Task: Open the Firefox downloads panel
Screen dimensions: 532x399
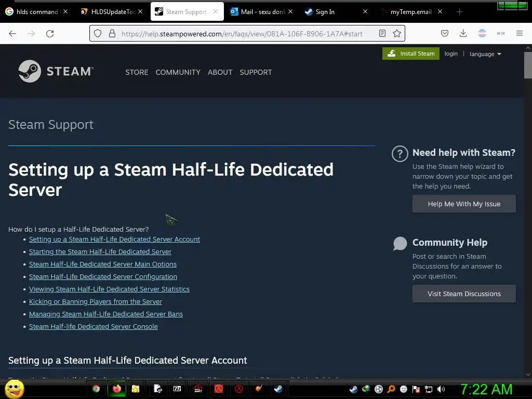Action: point(463,33)
